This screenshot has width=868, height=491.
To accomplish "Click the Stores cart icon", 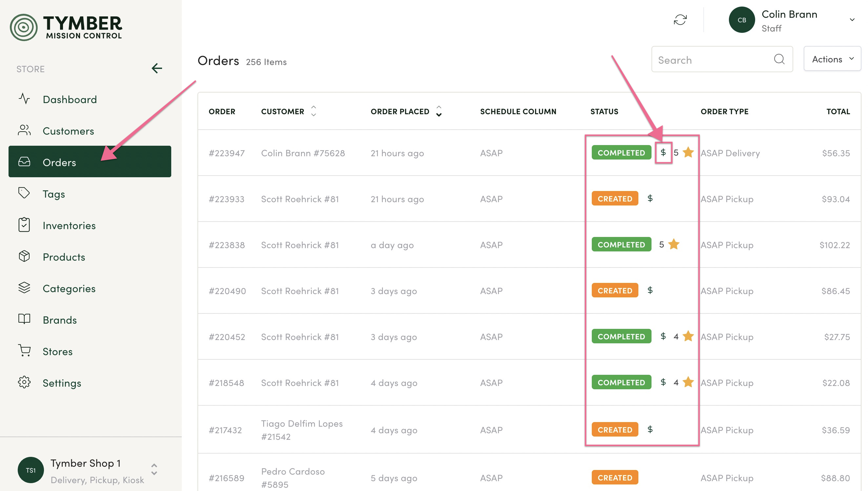I will [x=24, y=351].
